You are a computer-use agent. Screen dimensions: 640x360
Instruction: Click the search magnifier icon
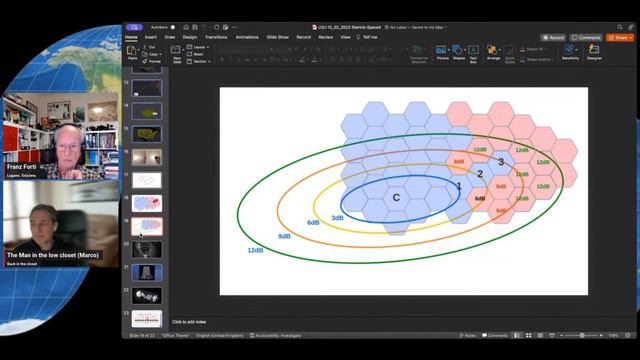coord(620,27)
